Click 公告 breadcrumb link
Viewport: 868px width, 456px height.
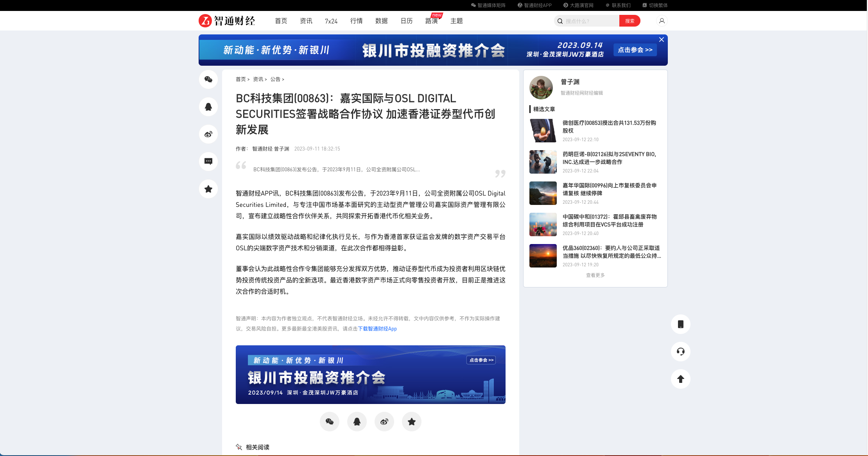276,79
